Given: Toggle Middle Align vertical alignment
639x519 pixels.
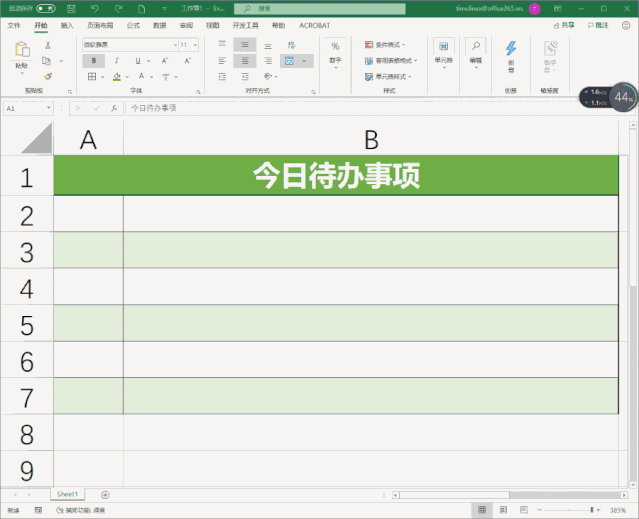Looking at the screenshot, I should pyautogui.click(x=245, y=44).
